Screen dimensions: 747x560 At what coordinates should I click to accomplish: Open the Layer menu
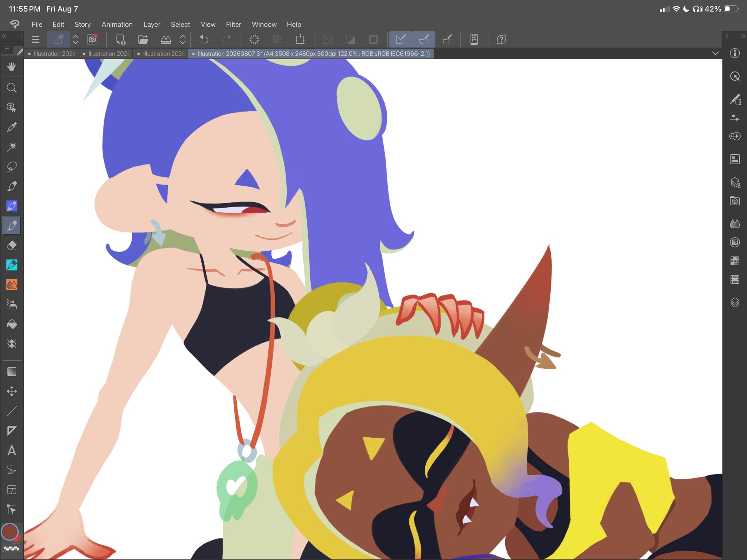coord(152,24)
